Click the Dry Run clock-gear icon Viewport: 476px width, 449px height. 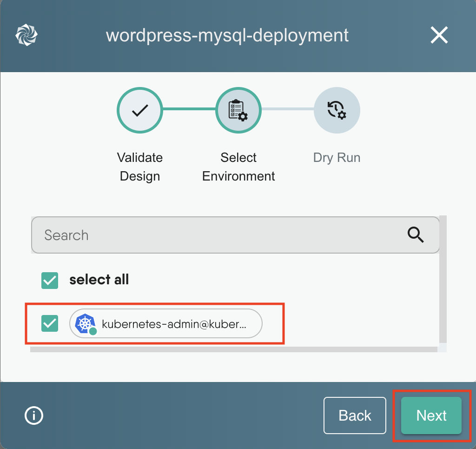coord(337,110)
